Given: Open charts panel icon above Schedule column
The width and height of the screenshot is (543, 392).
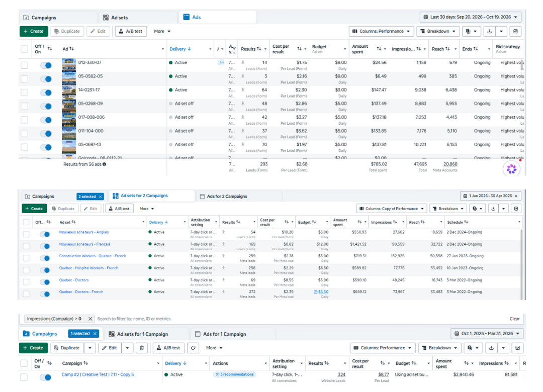Looking at the screenshot, I should coord(516,209).
